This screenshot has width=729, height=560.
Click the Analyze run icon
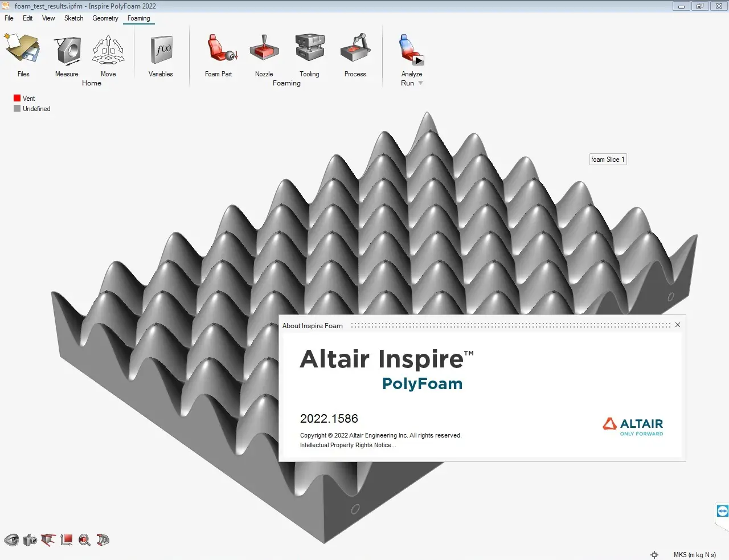411,50
